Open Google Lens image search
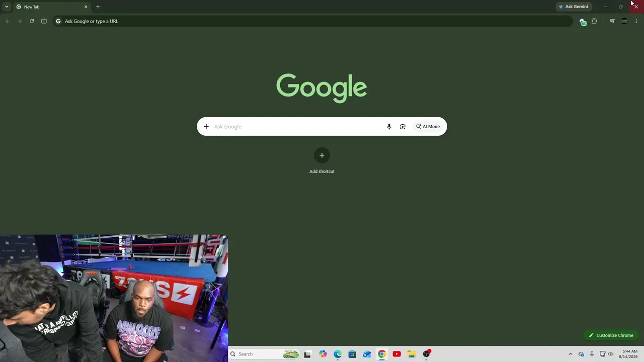Screen dimensions: 644x362 403,127
